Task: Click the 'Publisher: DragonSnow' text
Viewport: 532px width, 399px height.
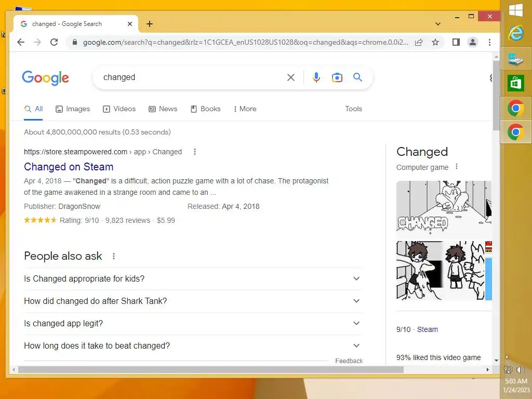Action: [x=62, y=206]
